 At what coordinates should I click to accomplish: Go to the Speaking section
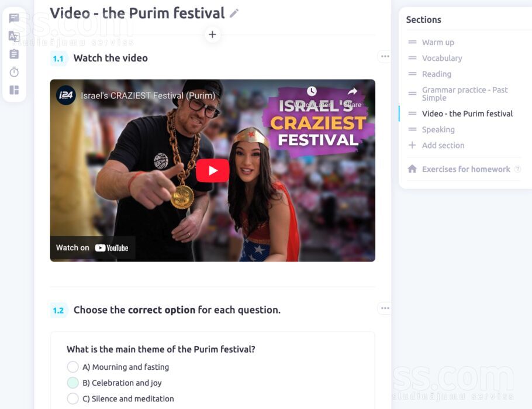point(438,129)
